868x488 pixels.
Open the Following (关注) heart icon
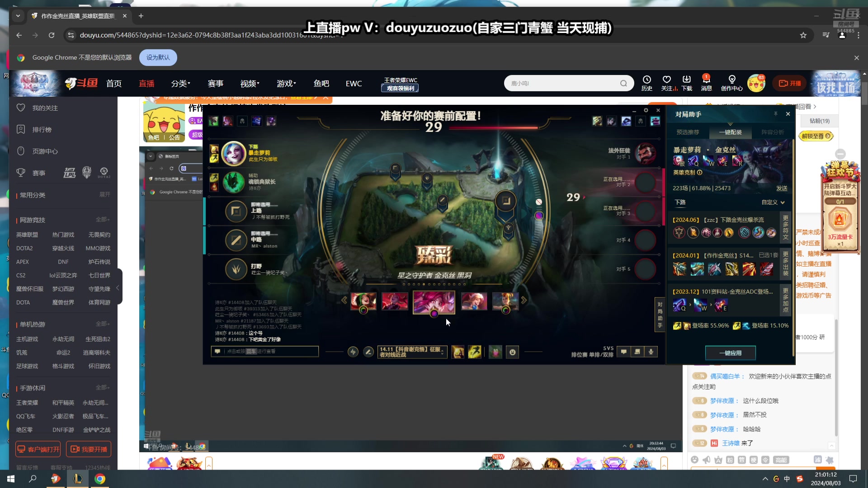[667, 83]
